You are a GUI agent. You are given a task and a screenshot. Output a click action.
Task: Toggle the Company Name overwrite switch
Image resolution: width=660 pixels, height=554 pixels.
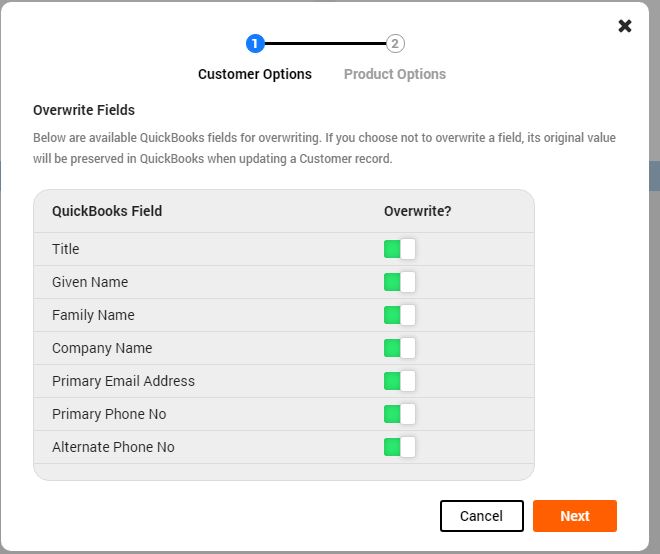(x=399, y=348)
